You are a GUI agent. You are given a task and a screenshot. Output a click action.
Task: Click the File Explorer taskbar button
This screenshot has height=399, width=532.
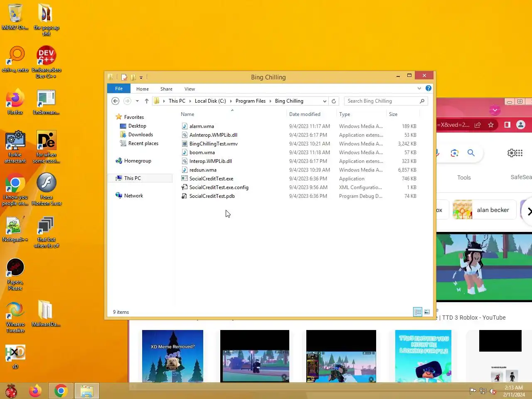(x=87, y=391)
